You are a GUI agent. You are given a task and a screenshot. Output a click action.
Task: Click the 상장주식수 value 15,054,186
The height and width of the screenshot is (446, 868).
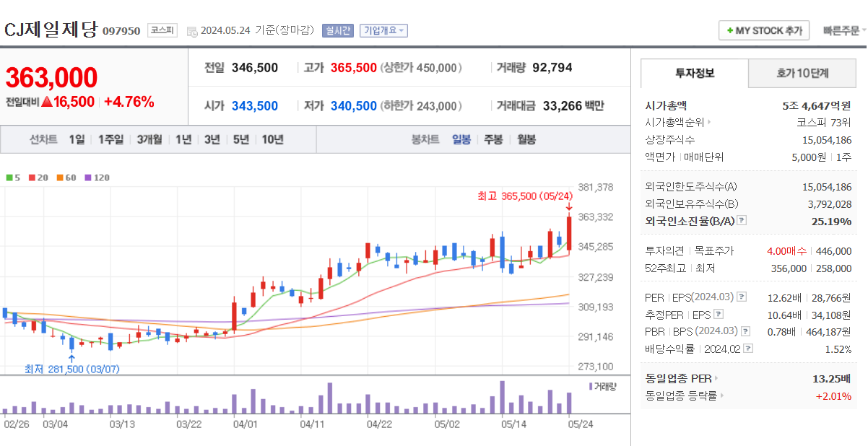tap(827, 139)
